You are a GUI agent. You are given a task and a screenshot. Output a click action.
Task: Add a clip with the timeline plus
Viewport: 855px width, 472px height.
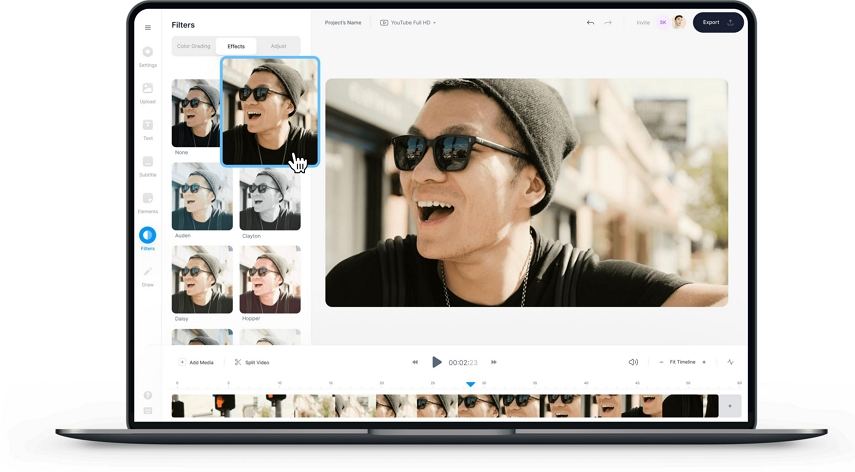(x=730, y=406)
